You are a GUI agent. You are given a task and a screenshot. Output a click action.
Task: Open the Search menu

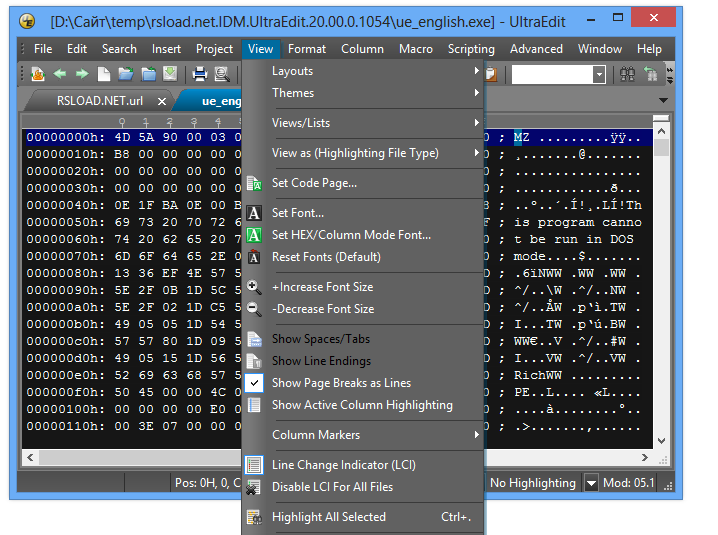coord(119,49)
